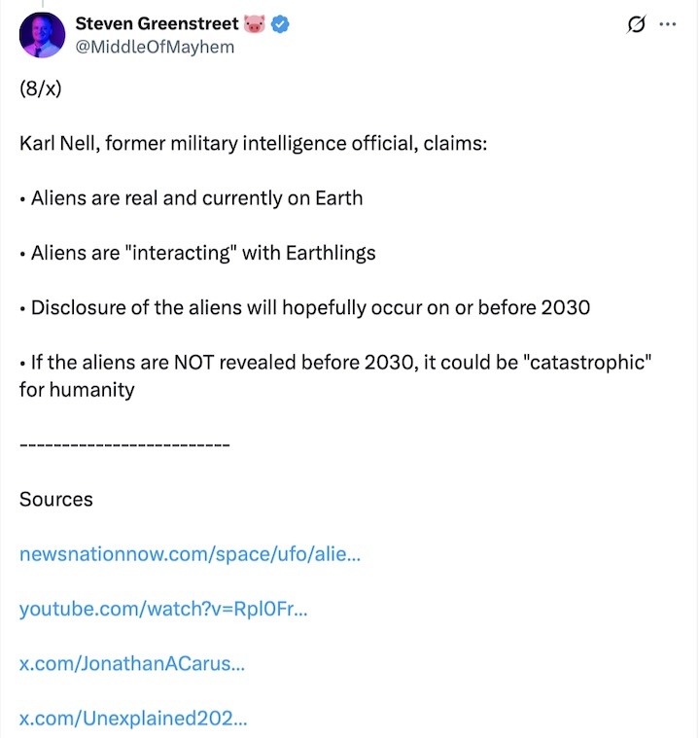Click the @MiddleOfMayhem handle
Screen dimensions: 700x738
tap(154, 46)
